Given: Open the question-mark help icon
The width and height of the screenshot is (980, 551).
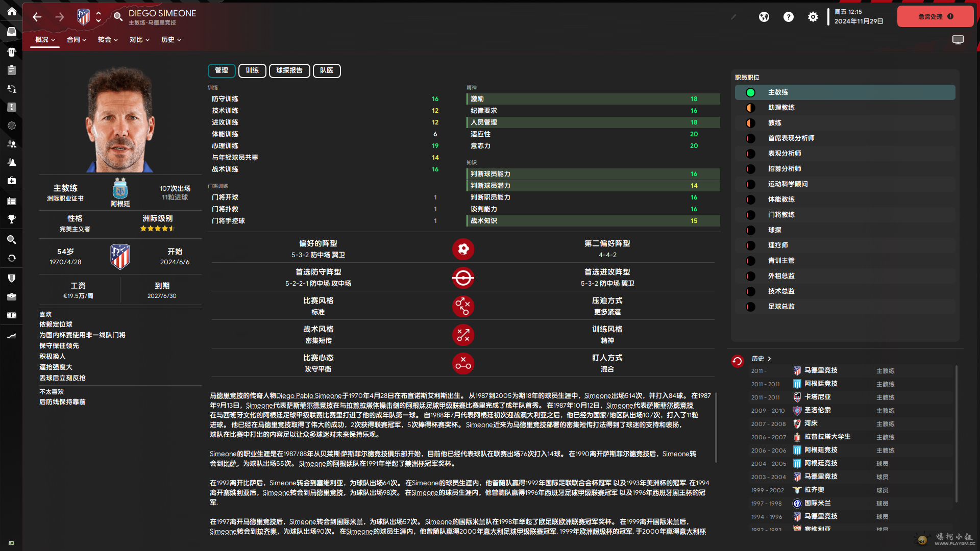Looking at the screenshot, I should [x=789, y=17].
